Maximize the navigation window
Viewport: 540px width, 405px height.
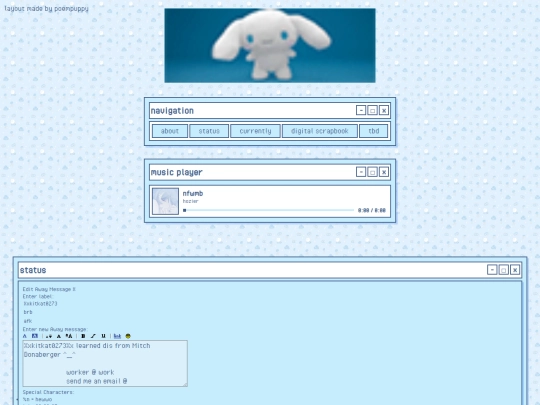pyautogui.click(x=372, y=110)
